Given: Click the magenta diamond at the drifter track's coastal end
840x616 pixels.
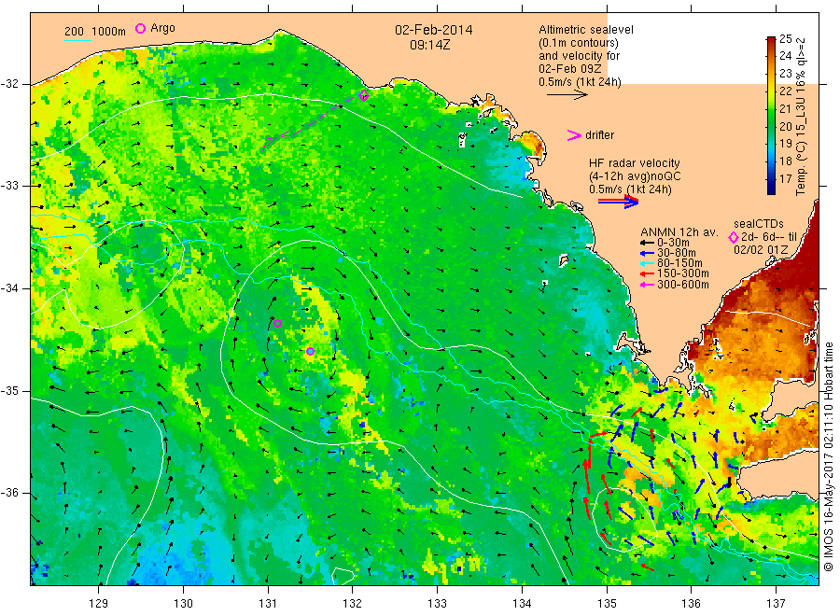Looking at the screenshot, I should click(x=364, y=96).
